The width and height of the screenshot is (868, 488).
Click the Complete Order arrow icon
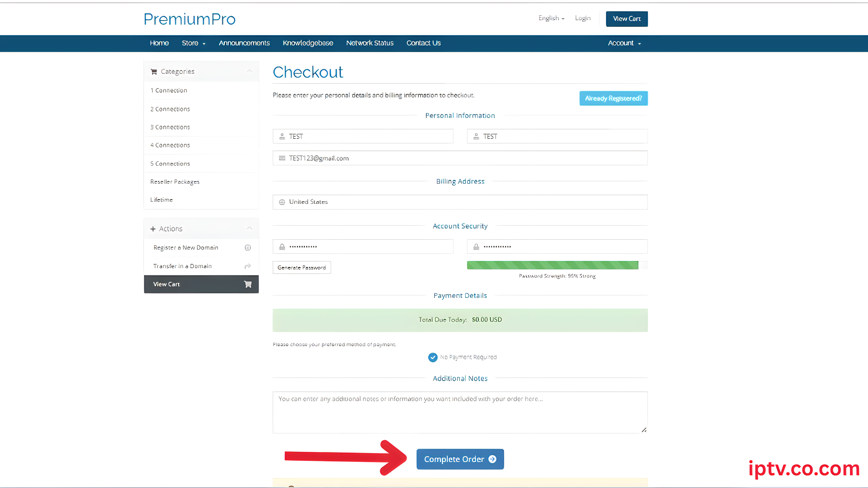(x=492, y=459)
